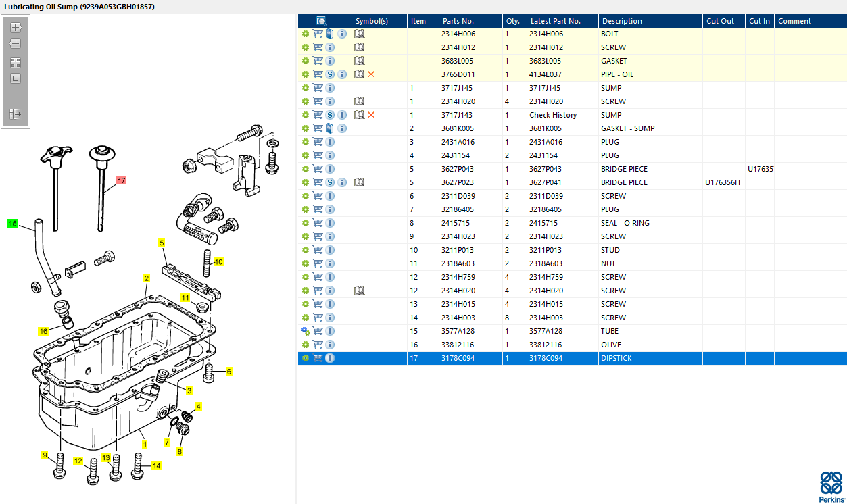Click the Perkins logo
The width and height of the screenshot is (847, 504).
click(x=831, y=486)
